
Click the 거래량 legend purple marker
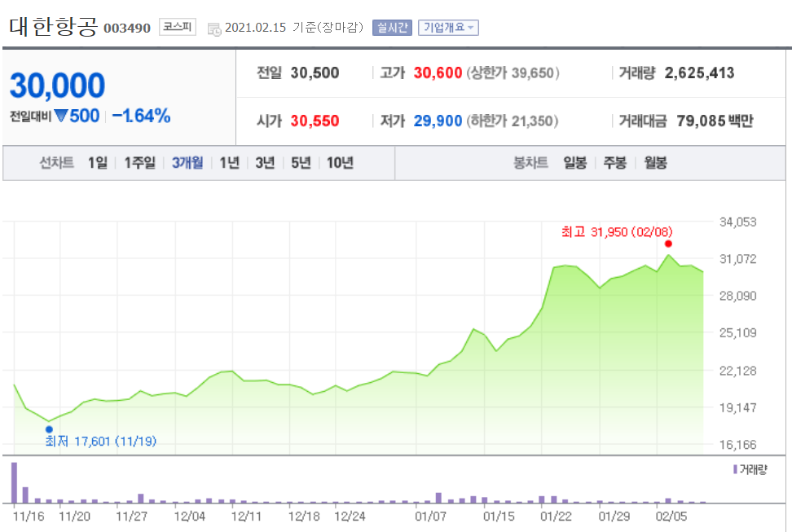point(735,469)
